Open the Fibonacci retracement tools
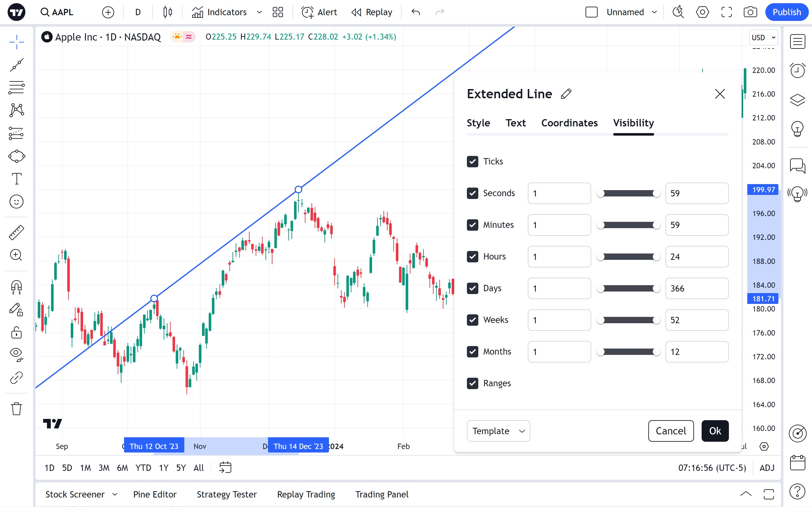Image resolution: width=812 pixels, height=507 pixels. [16, 87]
